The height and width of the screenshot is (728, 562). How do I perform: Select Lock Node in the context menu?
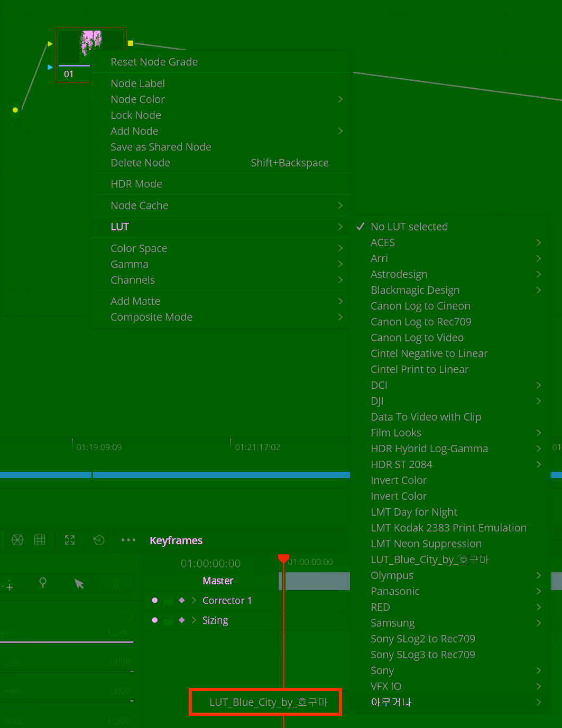coord(221,115)
